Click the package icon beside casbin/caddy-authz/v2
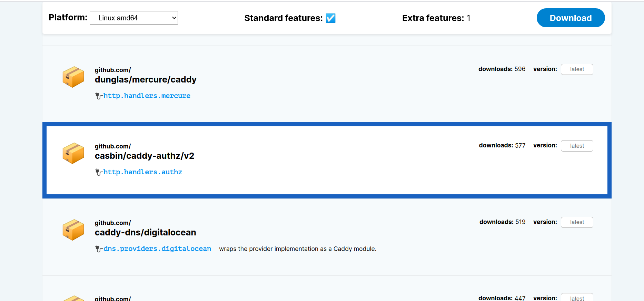This screenshot has height=301, width=644. (73, 153)
